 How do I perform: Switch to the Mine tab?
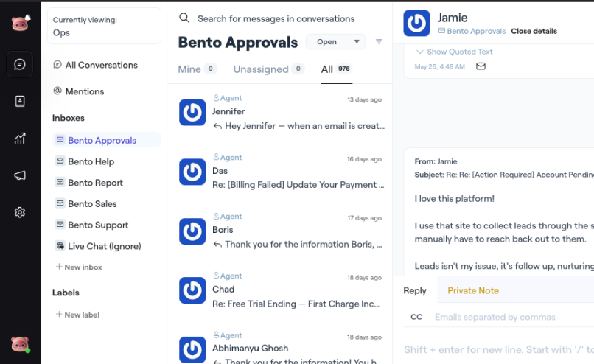point(197,69)
